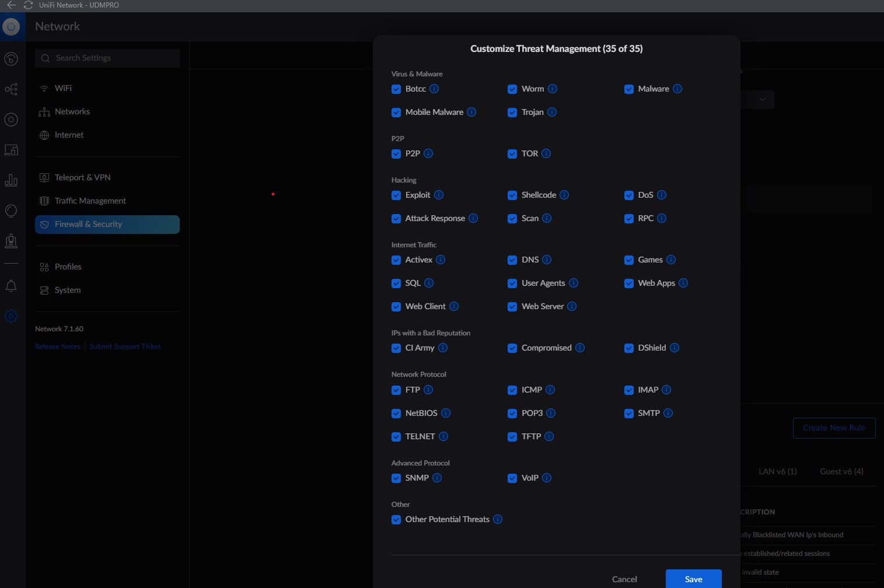Show info for the Botcc category
Image resolution: width=884 pixels, height=588 pixels.
(x=434, y=89)
